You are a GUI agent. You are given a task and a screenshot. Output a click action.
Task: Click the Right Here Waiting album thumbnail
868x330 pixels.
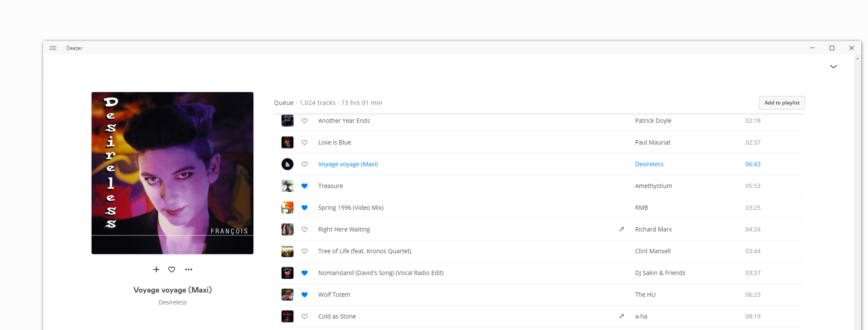click(287, 229)
